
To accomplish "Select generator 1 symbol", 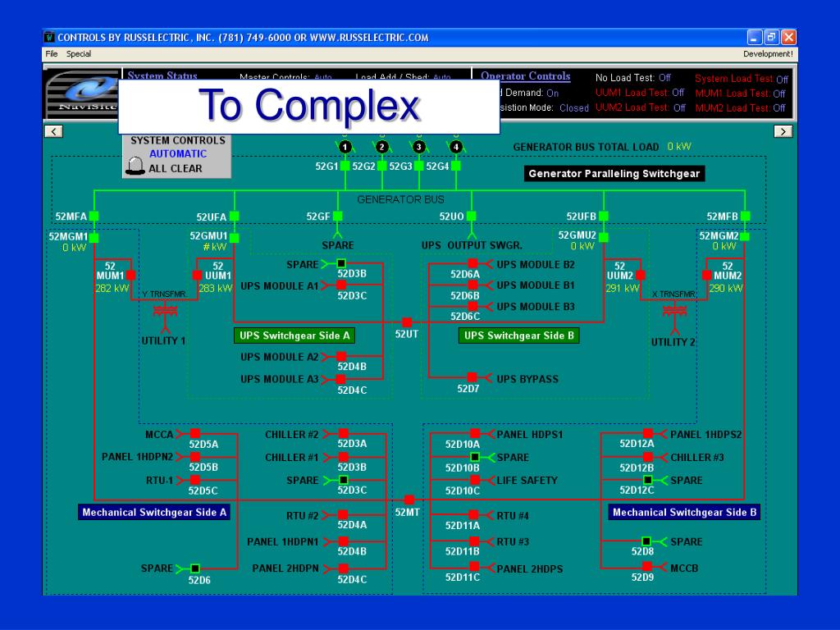I will coord(345,147).
